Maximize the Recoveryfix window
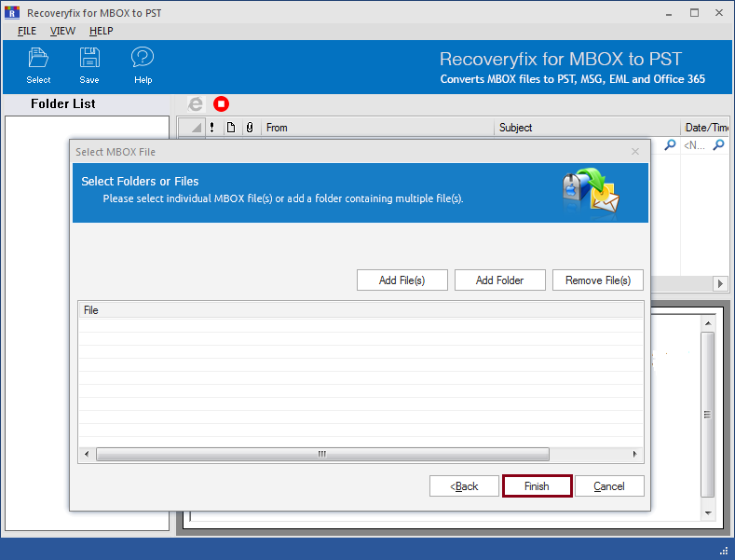Image resolution: width=735 pixels, height=560 pixels. [x=694, y=13]
